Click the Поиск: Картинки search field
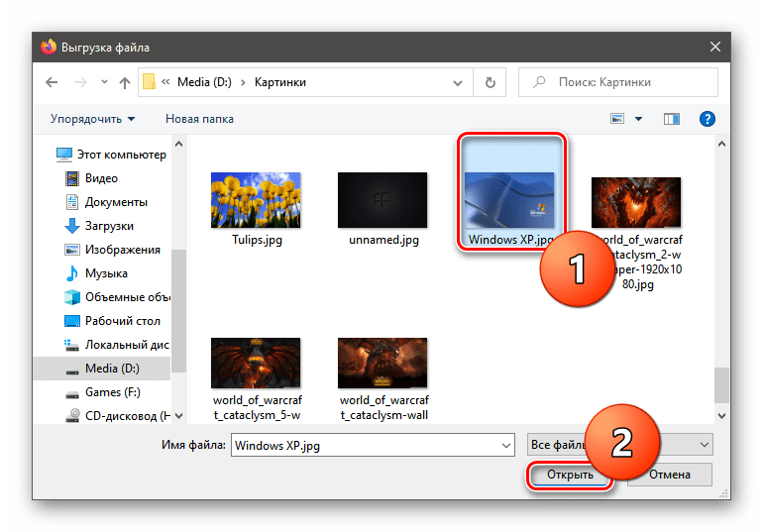763x532 pixels. (618, 82)
